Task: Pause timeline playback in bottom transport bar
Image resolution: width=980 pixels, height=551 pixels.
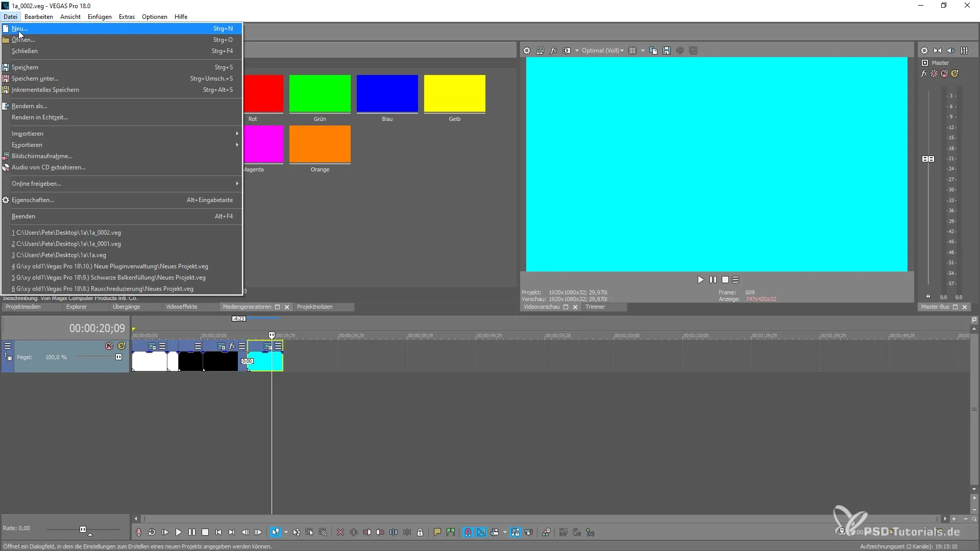Action: 191,532
